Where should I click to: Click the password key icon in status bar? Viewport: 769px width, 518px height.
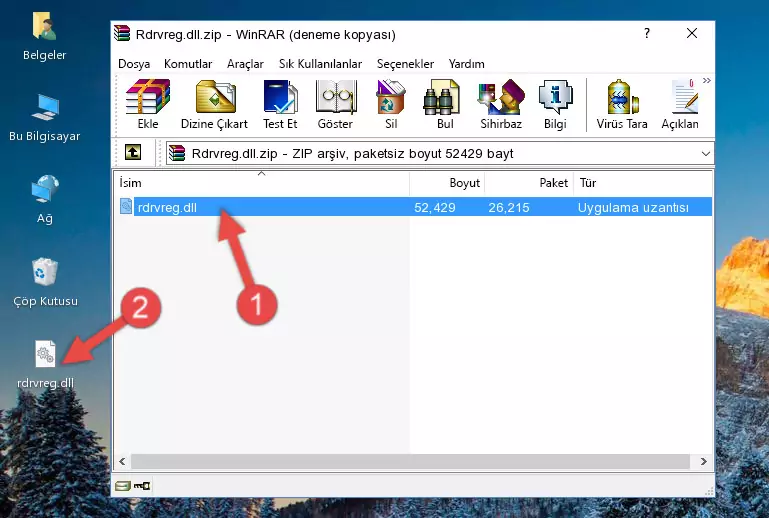point(142,486)
